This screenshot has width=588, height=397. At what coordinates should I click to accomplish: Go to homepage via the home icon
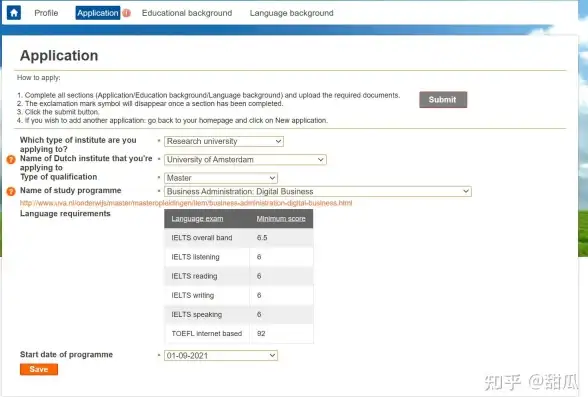(14, 13)
